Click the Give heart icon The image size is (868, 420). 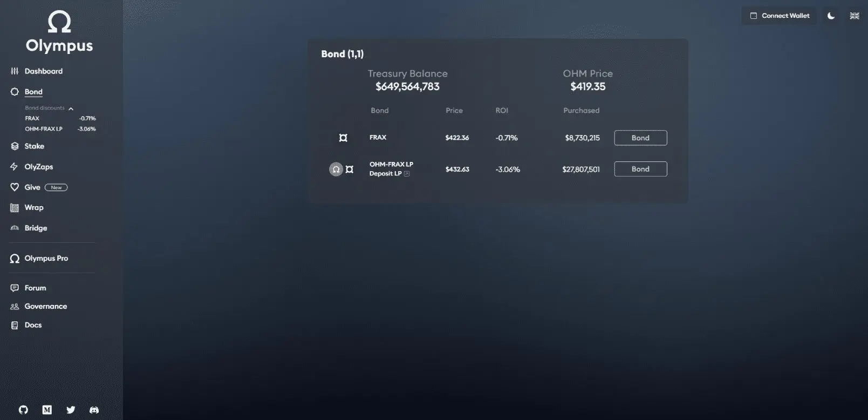point(15,187)
